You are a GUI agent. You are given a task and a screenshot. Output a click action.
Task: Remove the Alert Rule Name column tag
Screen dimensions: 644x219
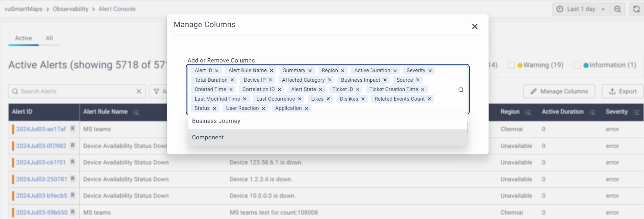tap(271, 71)
